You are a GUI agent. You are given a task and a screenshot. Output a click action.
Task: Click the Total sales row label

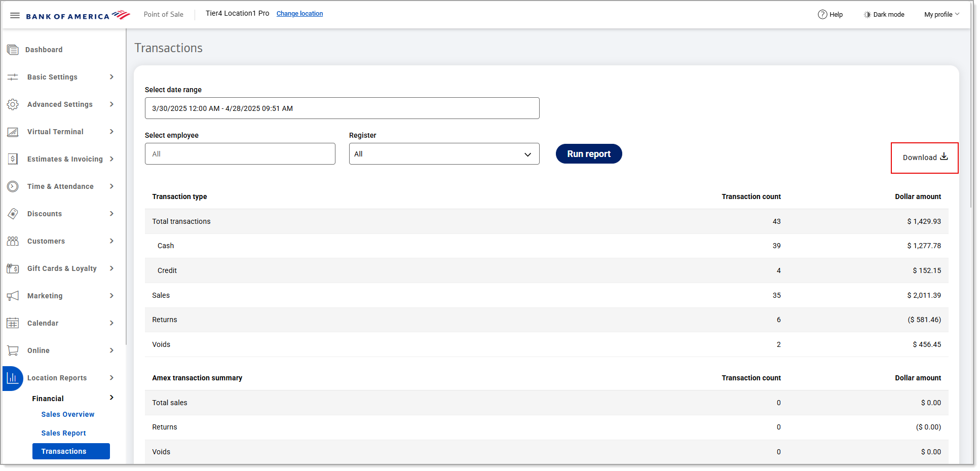pyautogui.click(x=170, y=403)
